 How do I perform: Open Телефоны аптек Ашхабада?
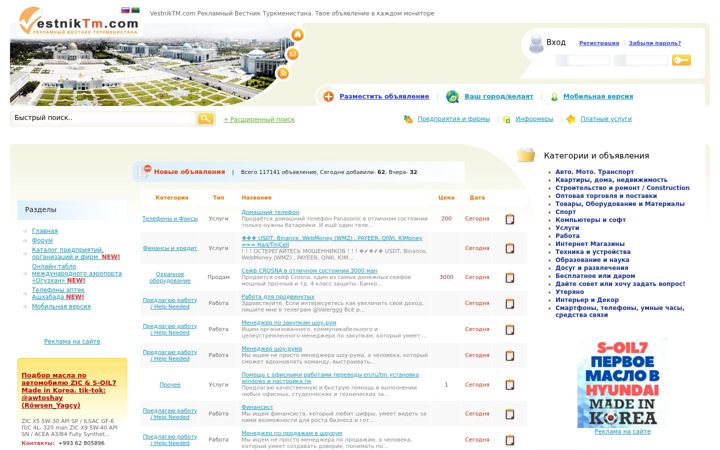coord(58,293)
